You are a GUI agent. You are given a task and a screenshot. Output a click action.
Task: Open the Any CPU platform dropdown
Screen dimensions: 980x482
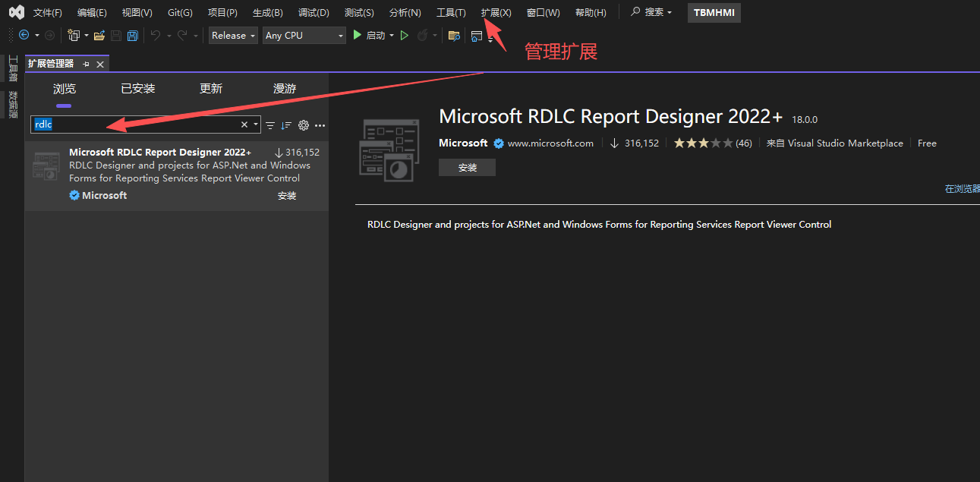coord(304,35)
